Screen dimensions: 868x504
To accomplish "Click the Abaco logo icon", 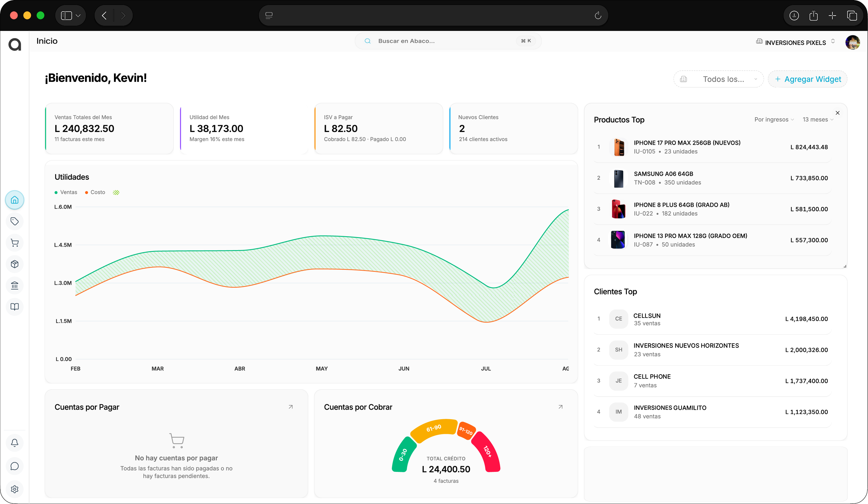I will [x=15, y=45].
